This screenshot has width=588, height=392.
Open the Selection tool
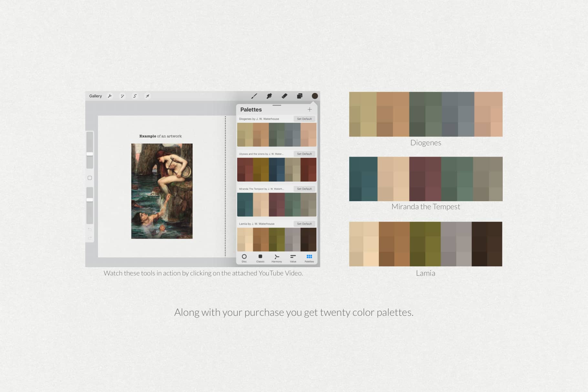pyautogui.click(x=135, y=96)
